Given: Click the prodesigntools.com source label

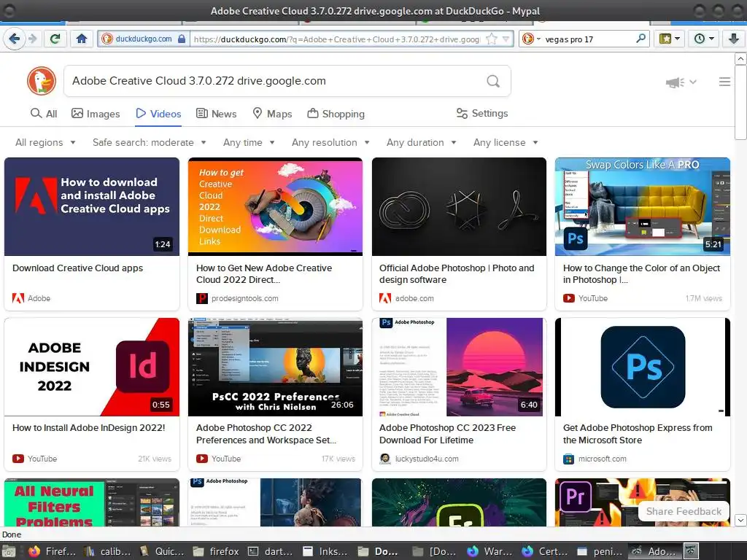Looking at the screenshot, I should coord(245,298).
